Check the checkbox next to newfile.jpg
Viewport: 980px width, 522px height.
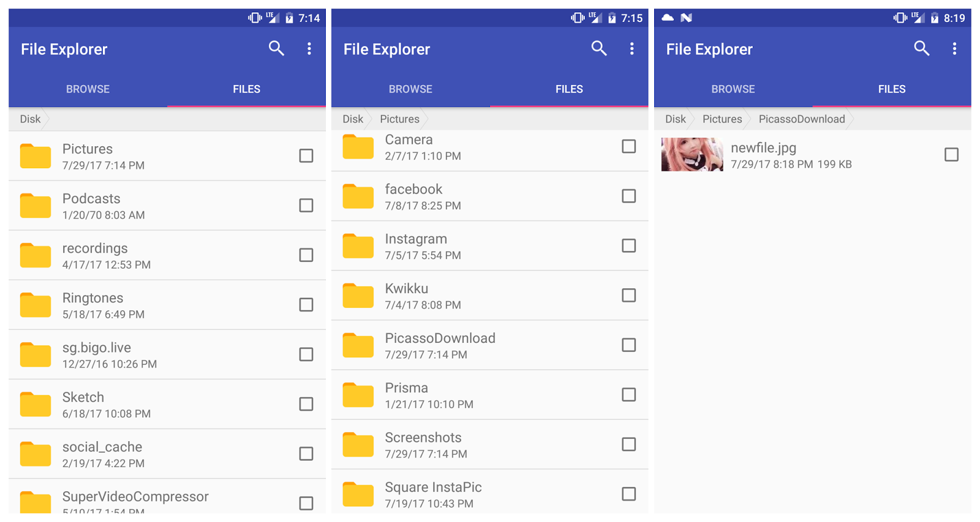tap(951, 155)
